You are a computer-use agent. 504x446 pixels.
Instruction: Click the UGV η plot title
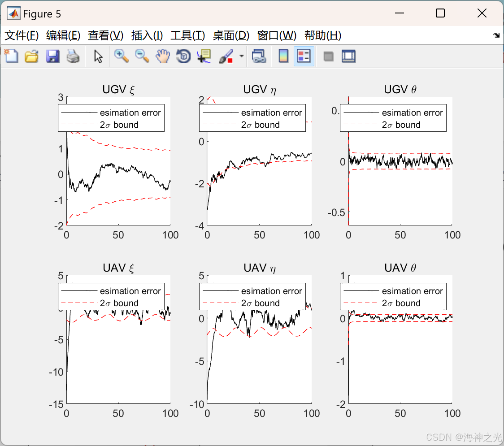click(259, 89)
